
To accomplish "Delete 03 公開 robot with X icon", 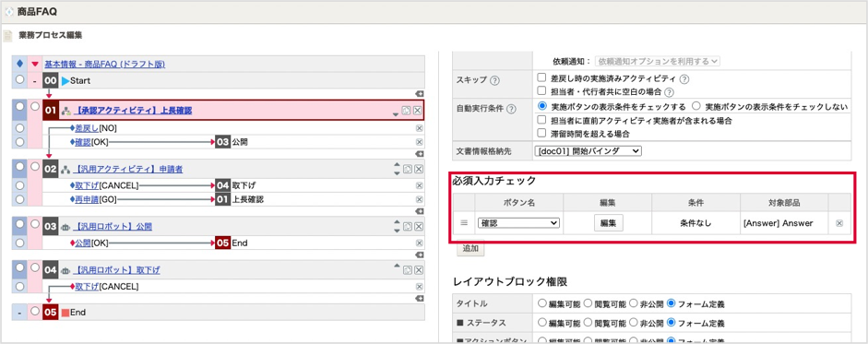I will coord(418,226).
